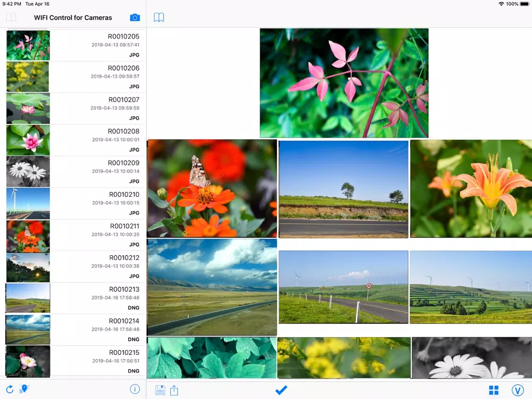The height and width of the screenshot is (399, 532).
Task: Share photos using the share icon
Action: pos(174,390)
